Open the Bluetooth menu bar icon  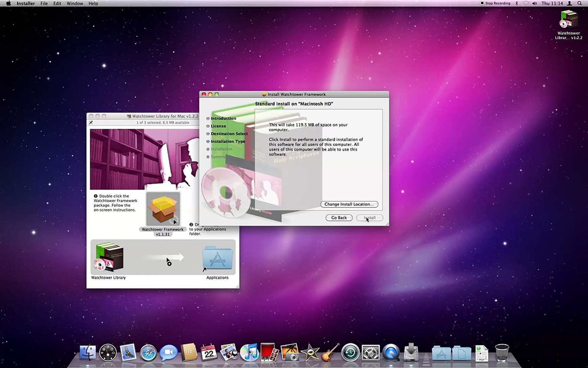(517, 3)
